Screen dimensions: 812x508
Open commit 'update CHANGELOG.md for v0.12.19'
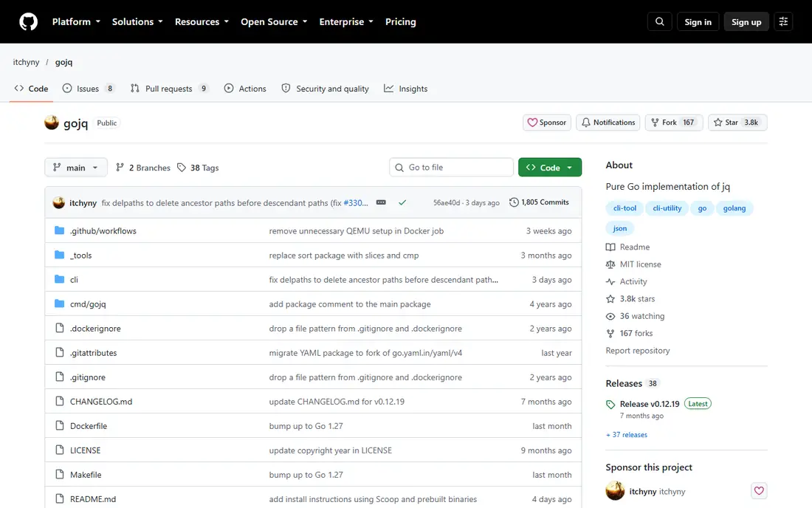(x=337, y=402)
